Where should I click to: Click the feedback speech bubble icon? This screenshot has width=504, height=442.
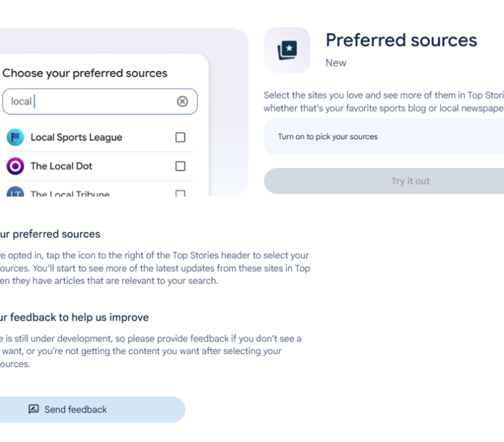33,409
